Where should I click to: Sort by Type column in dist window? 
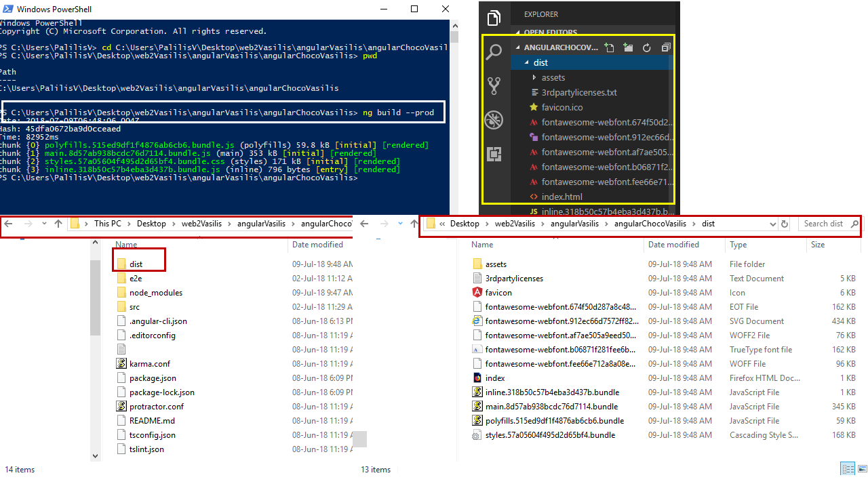[738, 245]
